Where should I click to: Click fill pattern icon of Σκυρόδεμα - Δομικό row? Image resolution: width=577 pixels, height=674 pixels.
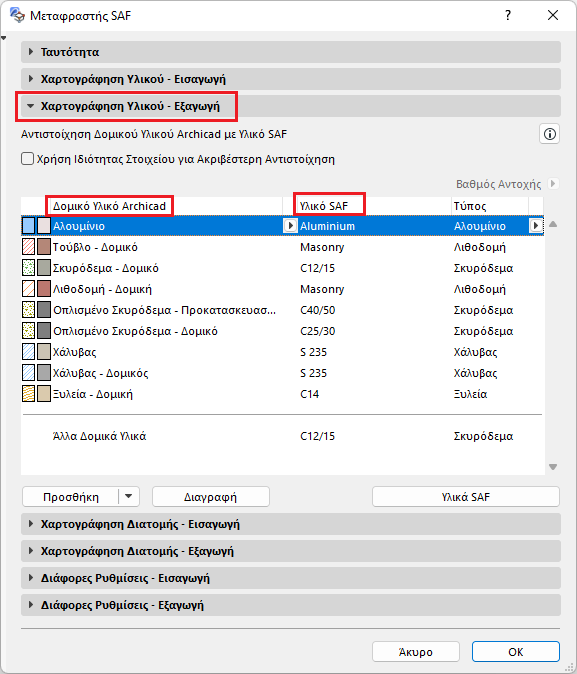[x=28, y=268]
